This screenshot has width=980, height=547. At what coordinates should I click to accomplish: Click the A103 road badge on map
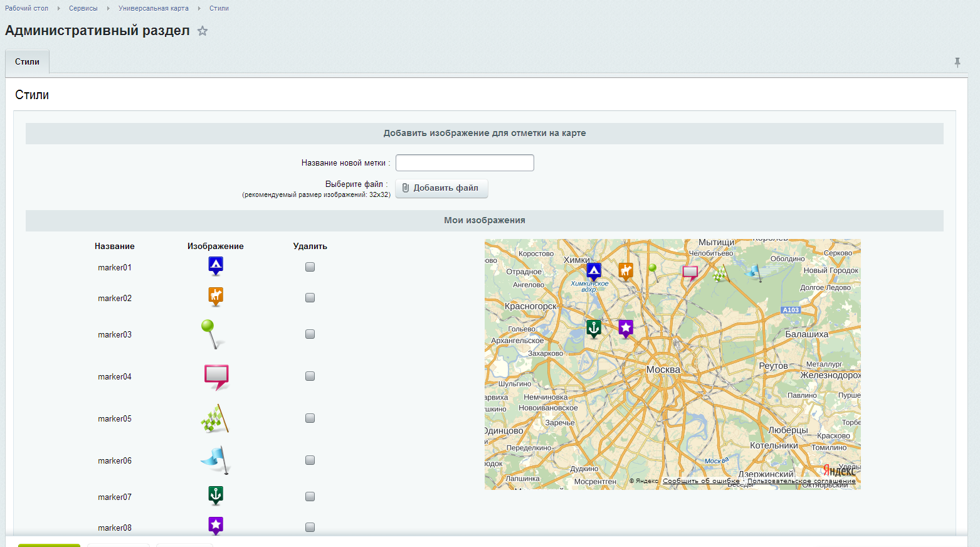coord(791,310)
